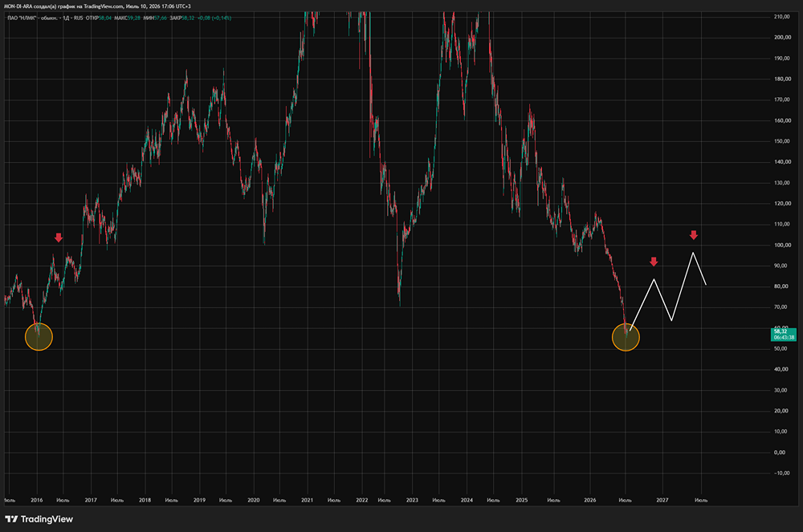Click the ЗАКР closing value in legend
Image resolution: width=803 pixels, height=532 pixels.
click(189, 18)
